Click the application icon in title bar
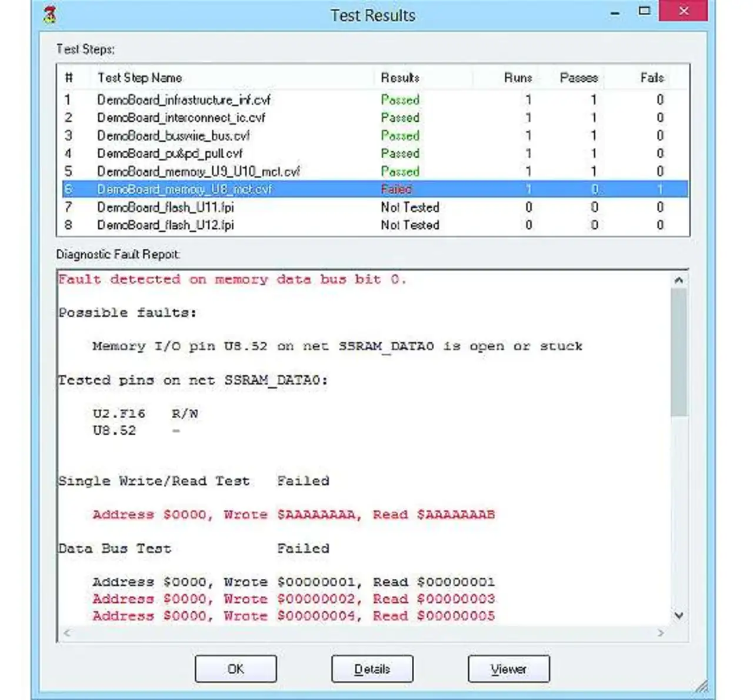Image resolution: width=753 pixels, height=700 pixels. tap(51, 15)
